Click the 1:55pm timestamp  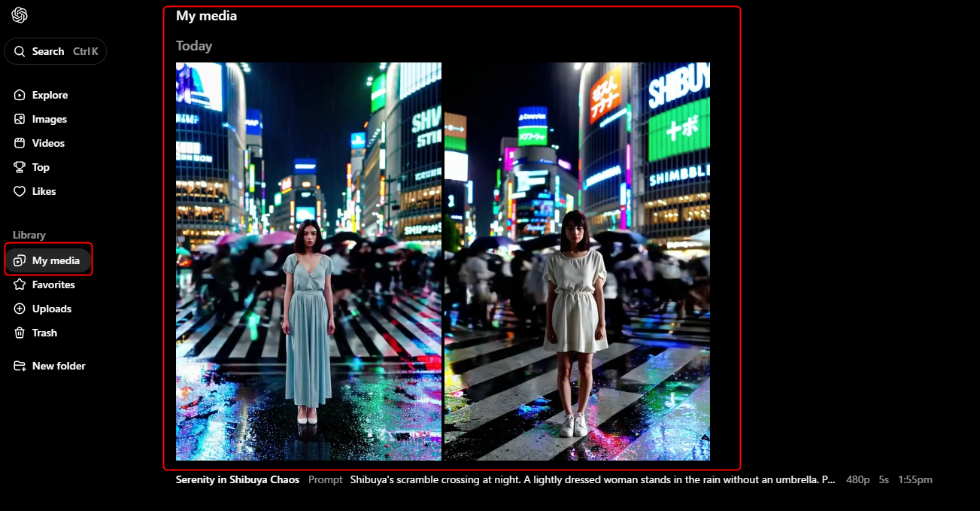click(915, 479)
